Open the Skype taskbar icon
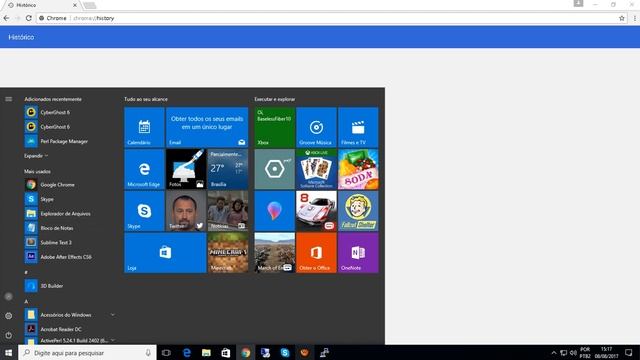 coord(285,353)
